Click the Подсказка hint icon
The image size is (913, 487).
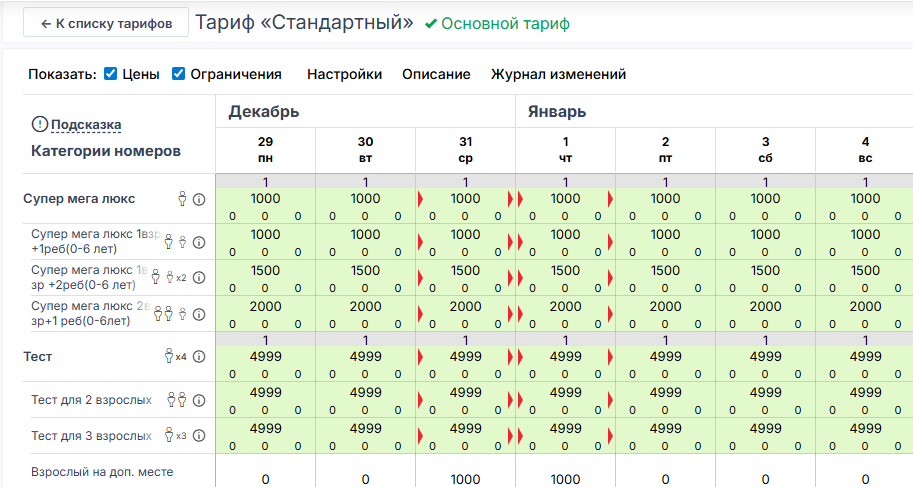pyautogui.click(x=39, y=124)
